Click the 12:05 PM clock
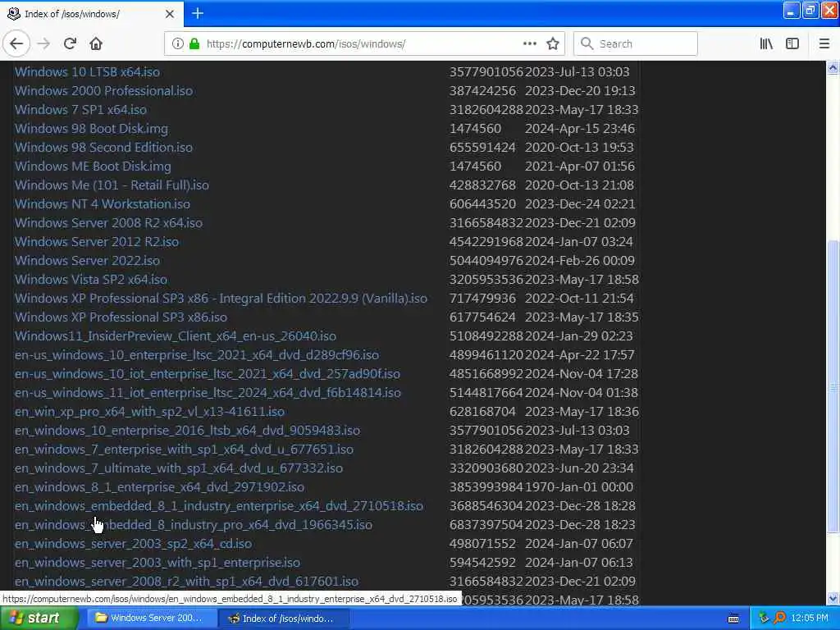840x630 pixels. pyautogui.click(x=810, y=619)
